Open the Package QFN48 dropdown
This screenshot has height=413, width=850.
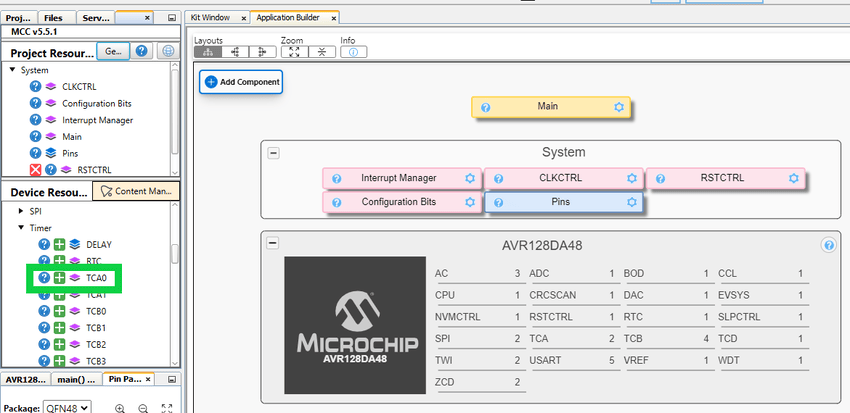(69, 407)
